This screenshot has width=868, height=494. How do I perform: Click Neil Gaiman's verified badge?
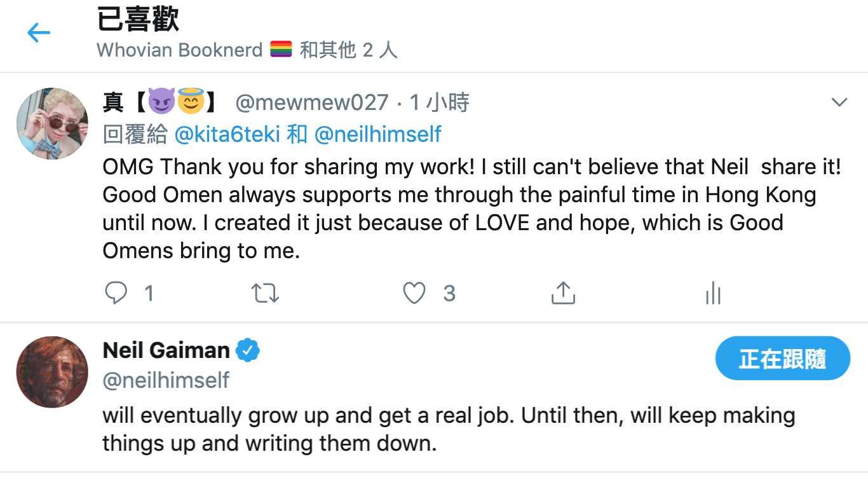pos(248,350)
